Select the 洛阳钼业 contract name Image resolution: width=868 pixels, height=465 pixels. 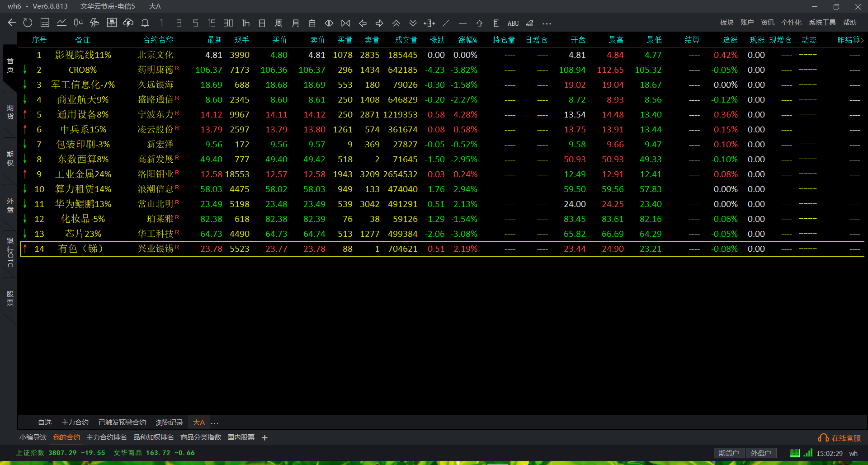pos(156,174)
